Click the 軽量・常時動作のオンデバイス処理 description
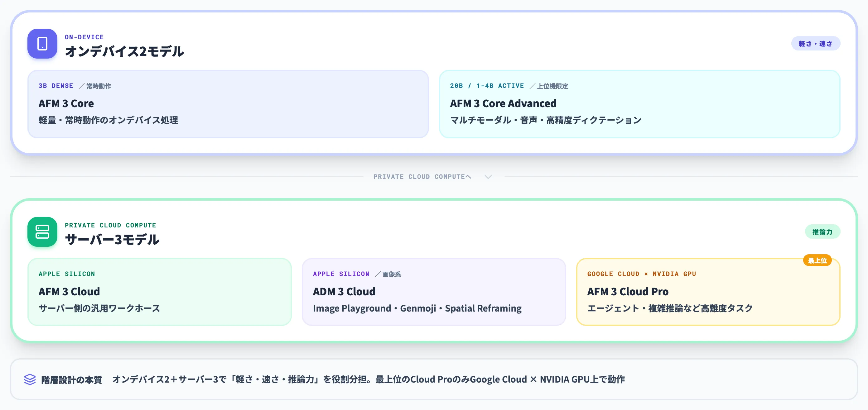The image size is (868, 410). [x=108, y=120]
